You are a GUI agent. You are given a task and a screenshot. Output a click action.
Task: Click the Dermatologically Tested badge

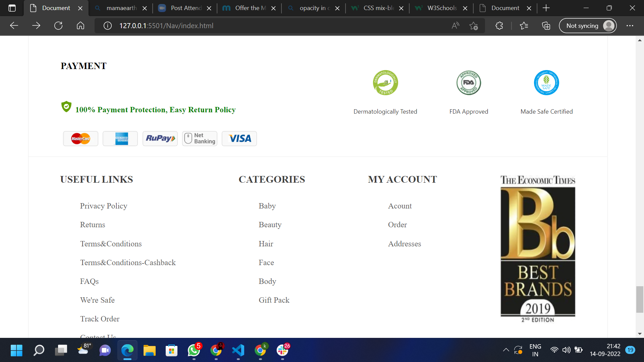[x=385, y=82]
